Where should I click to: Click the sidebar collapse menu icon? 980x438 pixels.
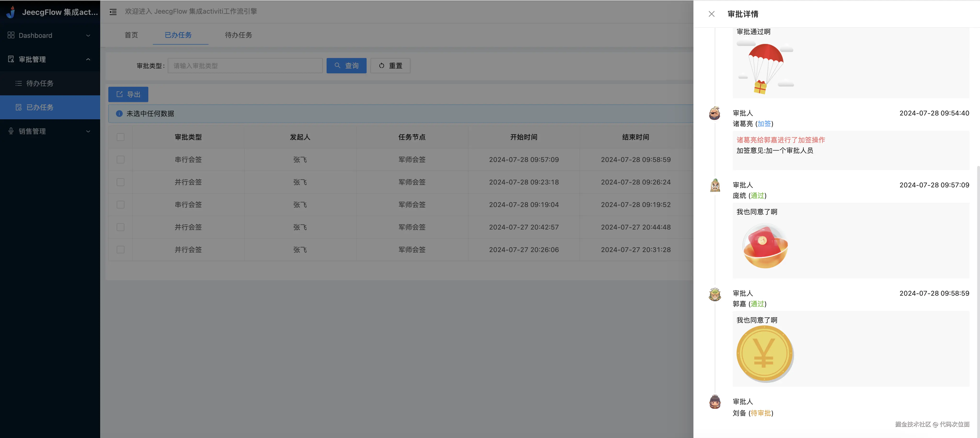tap(113, 12)
